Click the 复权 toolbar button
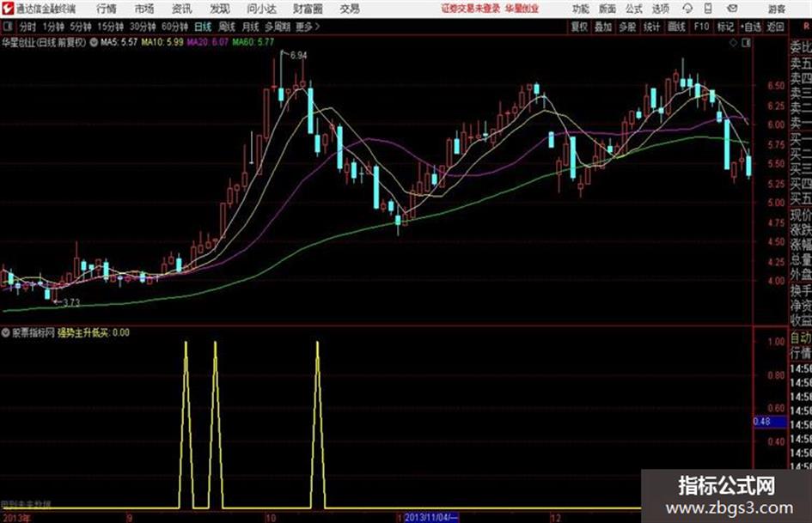 point(578,27)
